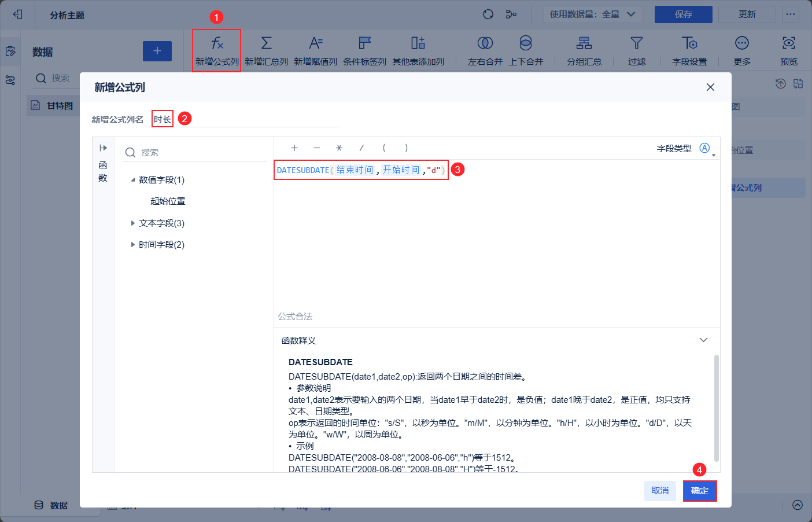The width and height of the screenshot is (812, 522).
Task: Click the 分析主题 title
Action: pos(67,15)
